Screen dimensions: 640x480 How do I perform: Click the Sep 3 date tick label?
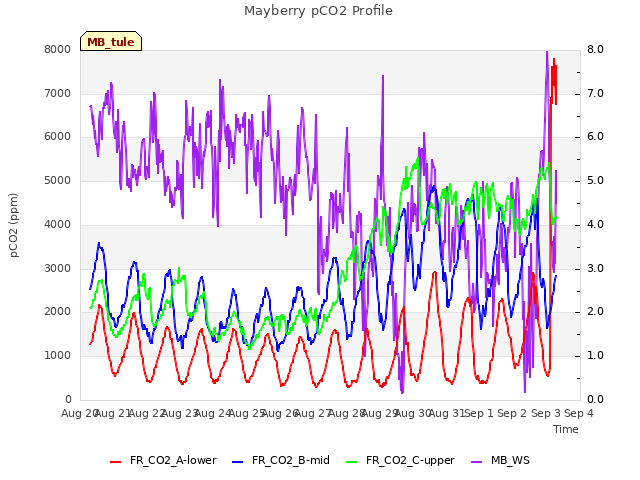[x=546, y=413]
